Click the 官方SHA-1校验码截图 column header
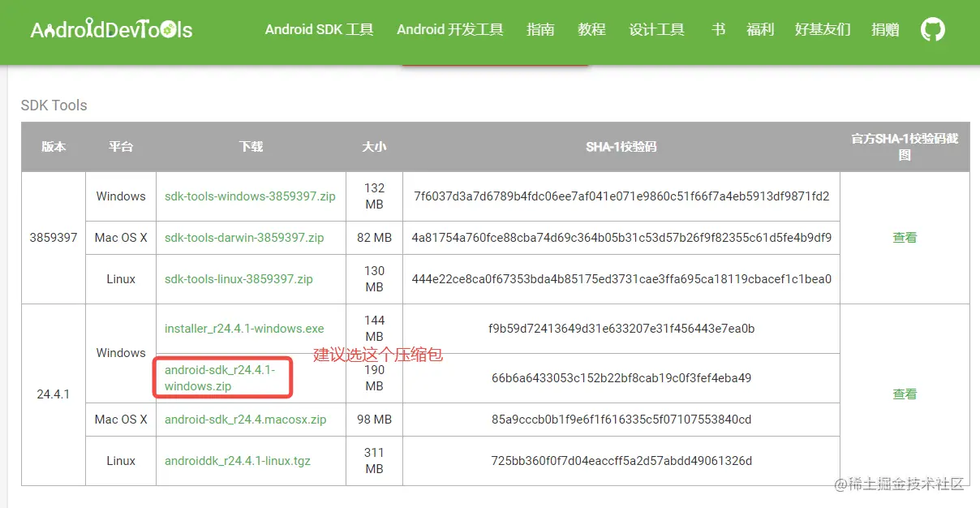Viewport: 980px width, 508px height. pyautogui.click(x=905, y=147)
